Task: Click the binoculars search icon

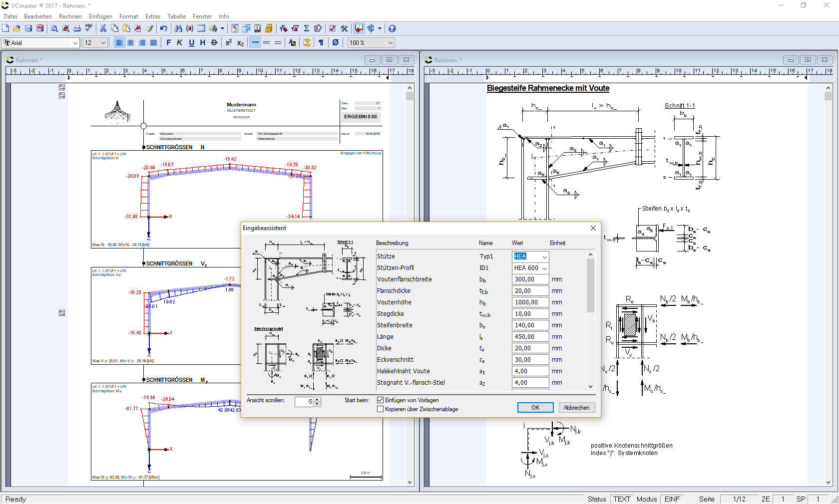Action: point(178,28)
